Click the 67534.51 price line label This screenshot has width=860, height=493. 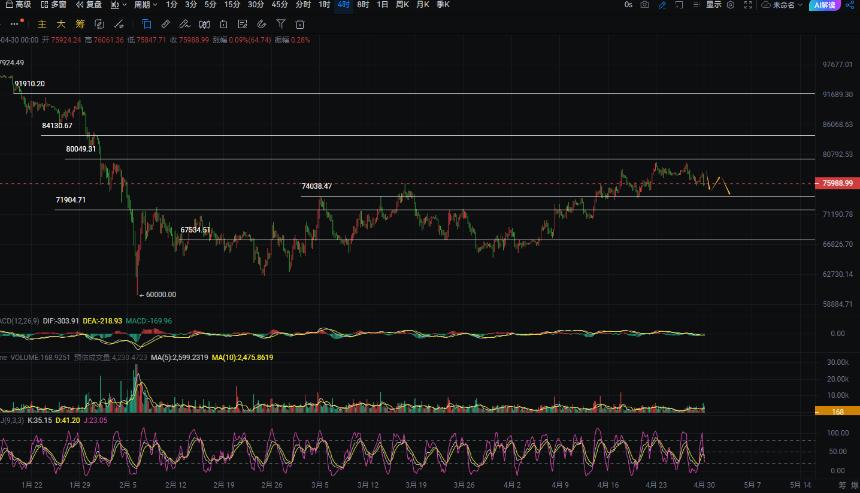pos(195,230)
